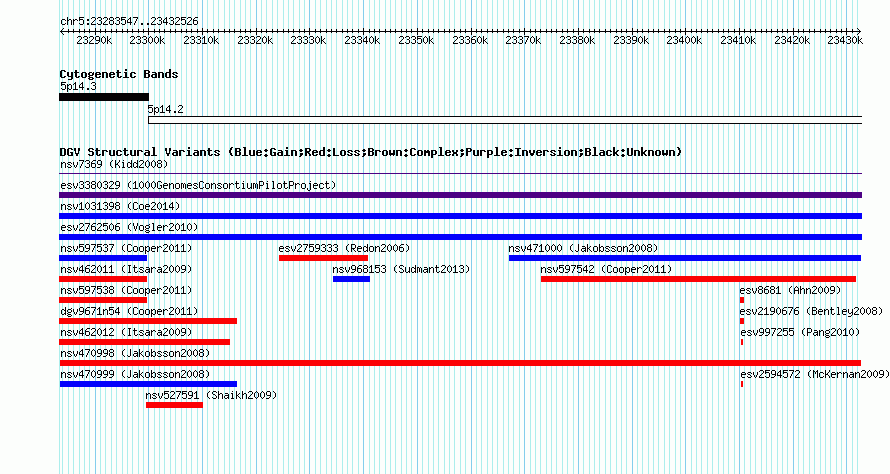Click nsv597542 (Cooper2011) label
This screenshot has height=474, width=890.
pyautogui.click(x=606, y=270)
